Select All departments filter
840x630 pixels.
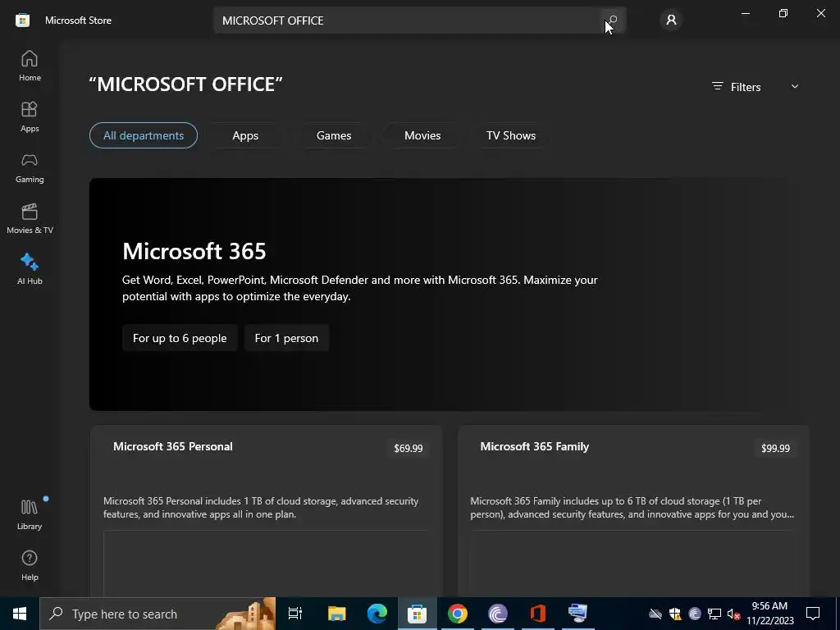click(144, 135)
